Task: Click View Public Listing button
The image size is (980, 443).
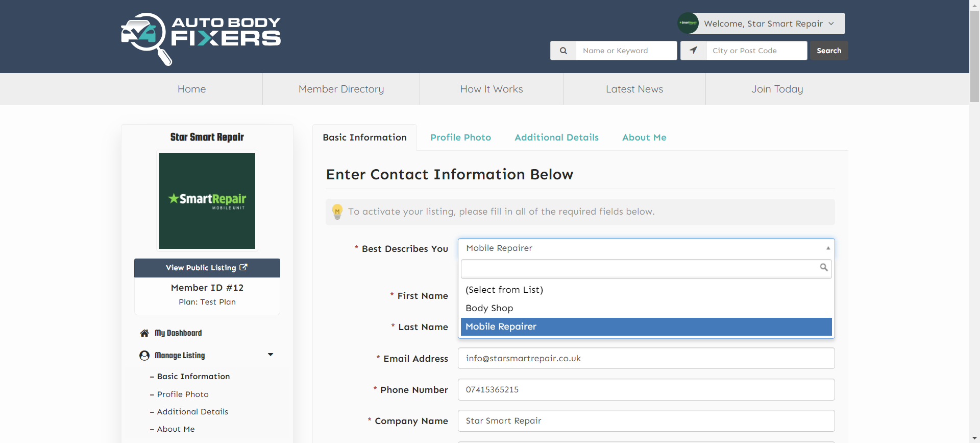Action: pos(207,268)
